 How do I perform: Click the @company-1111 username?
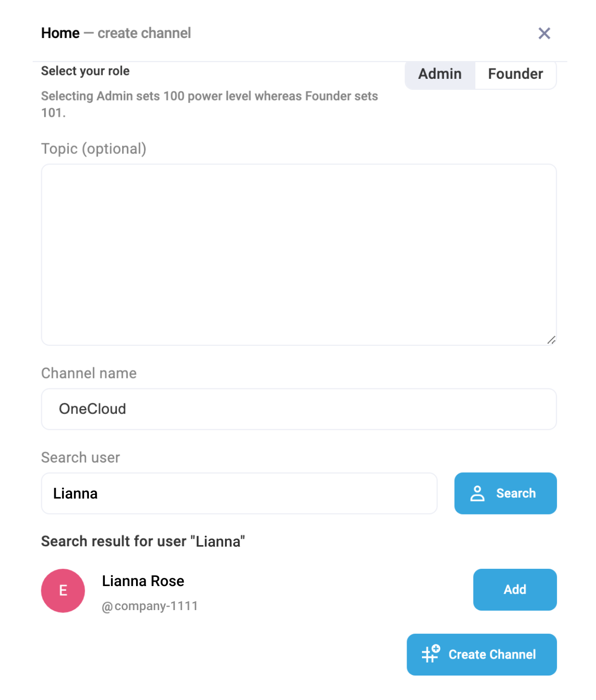pos(150,606)
